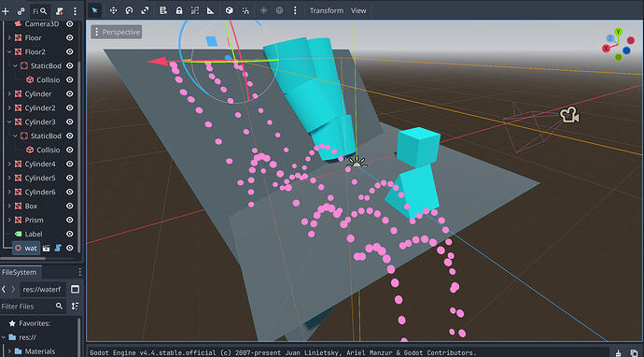The image size is (644, 357).
Task: Hide the Cylinder node
Action: coord(70,93)
